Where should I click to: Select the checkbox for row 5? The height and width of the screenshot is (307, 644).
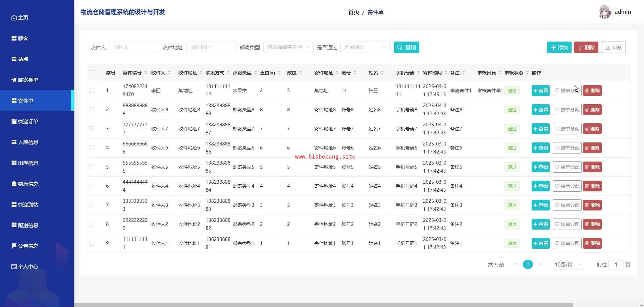point(92,167)
